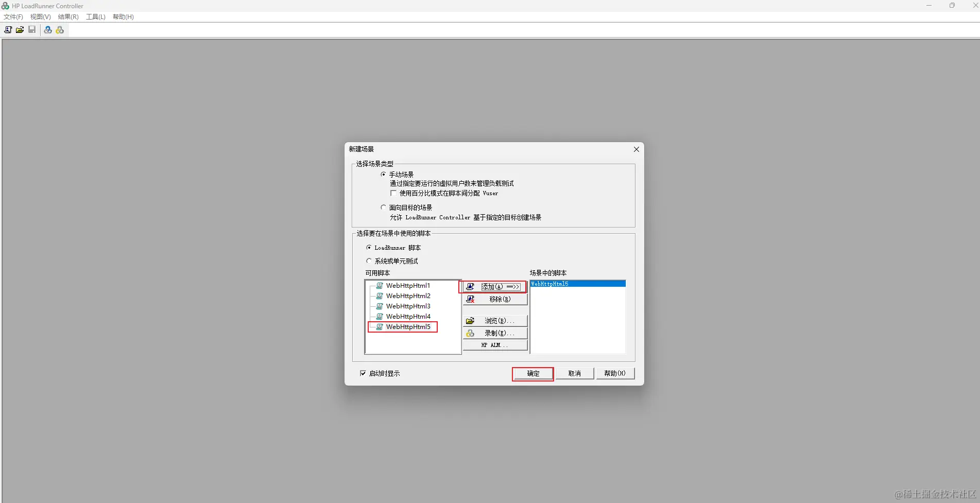Close the 新建场景 dialog

click(x=637, y=149)
